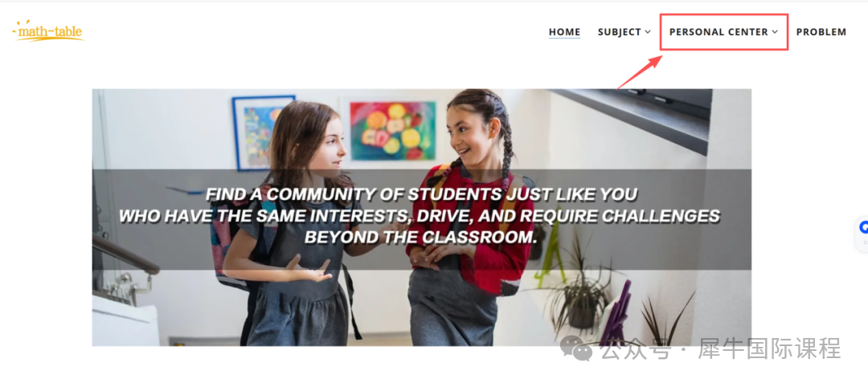The height and width of the screenshot is (383, 868).
Task: Click the "WHO HAVE THE SAME INTERESTS" line
Action: pos(420,216)
